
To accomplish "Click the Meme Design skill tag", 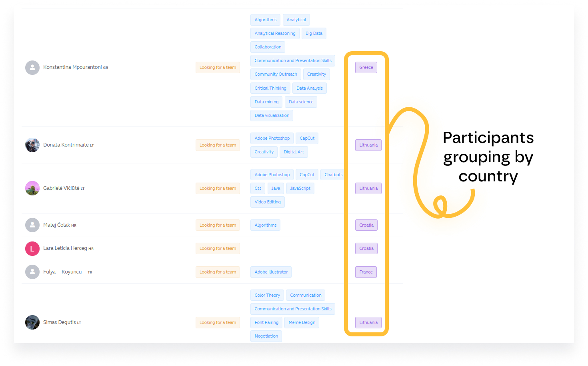I will 302,323.
